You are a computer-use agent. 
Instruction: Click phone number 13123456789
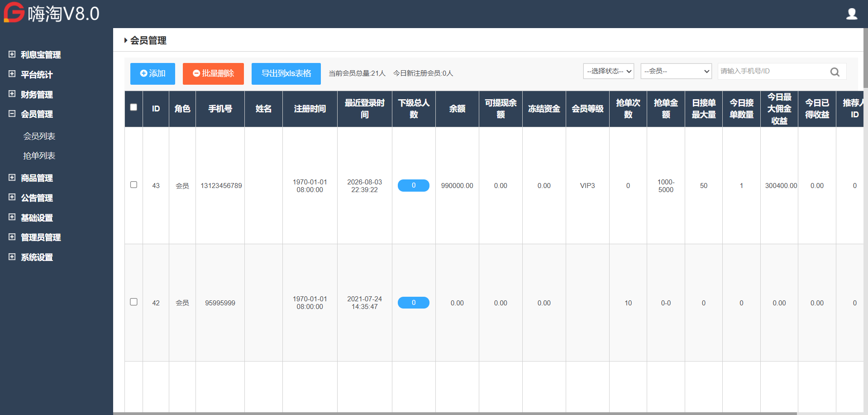221,186
